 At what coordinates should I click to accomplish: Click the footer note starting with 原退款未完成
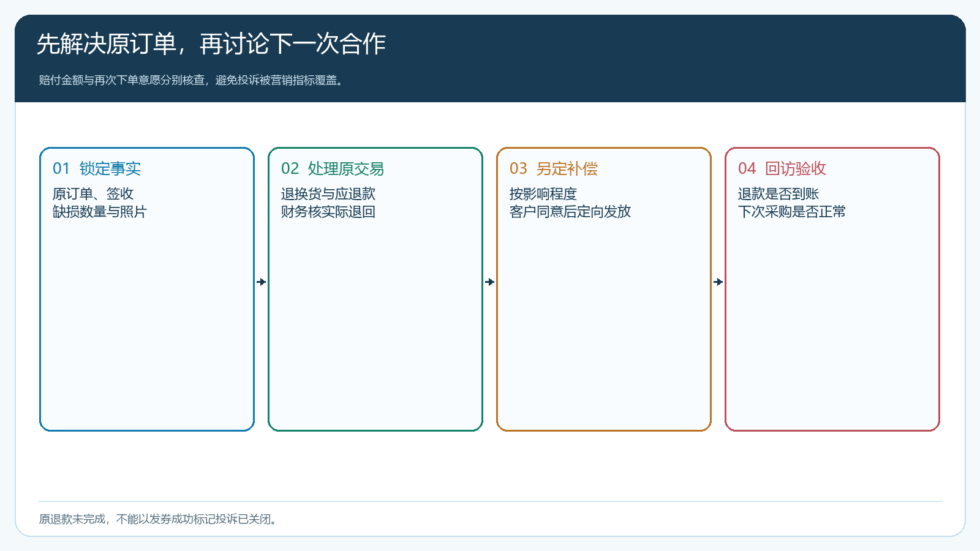point(159,519)
